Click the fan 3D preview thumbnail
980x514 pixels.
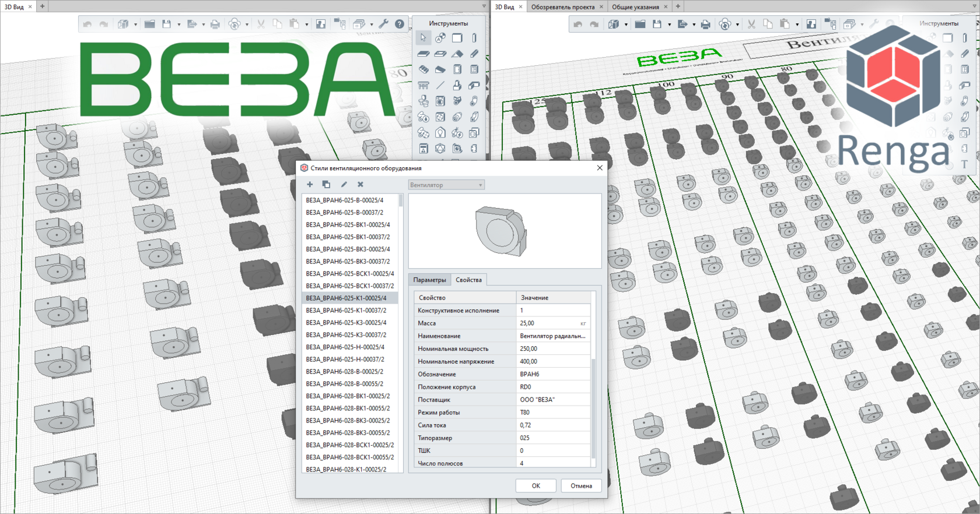pos(501,231)
